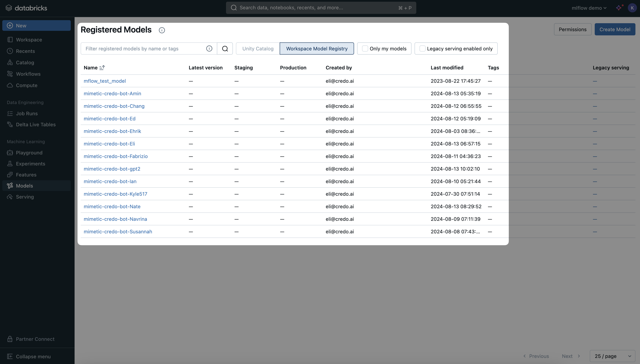Click timestamp 2024-08-13 10:02:10
Viewport: 640px width, 364px height.
tap(455, 169)
